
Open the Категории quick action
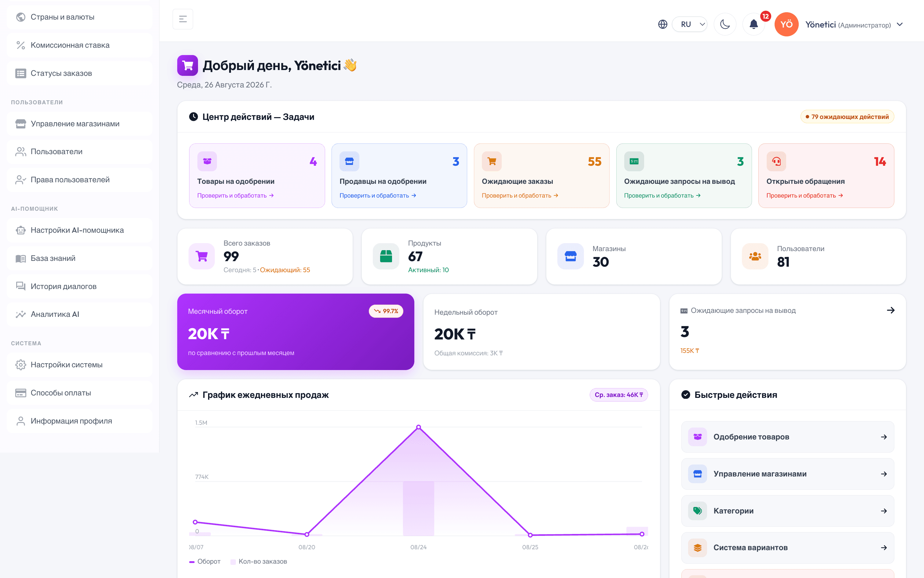click(787, 511)
